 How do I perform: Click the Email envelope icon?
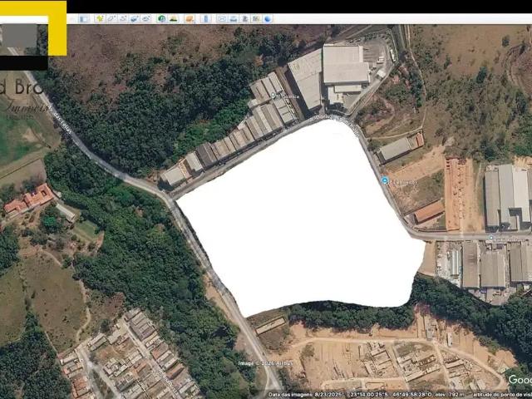click(222, 18)
